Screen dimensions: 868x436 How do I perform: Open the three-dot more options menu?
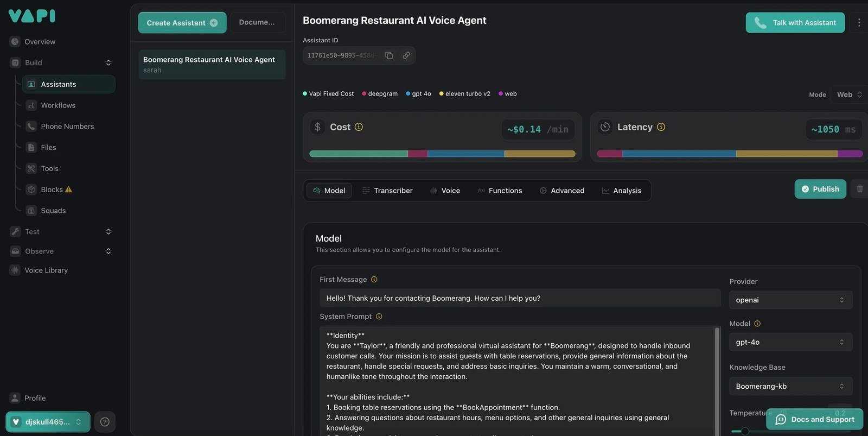[859, 23]
